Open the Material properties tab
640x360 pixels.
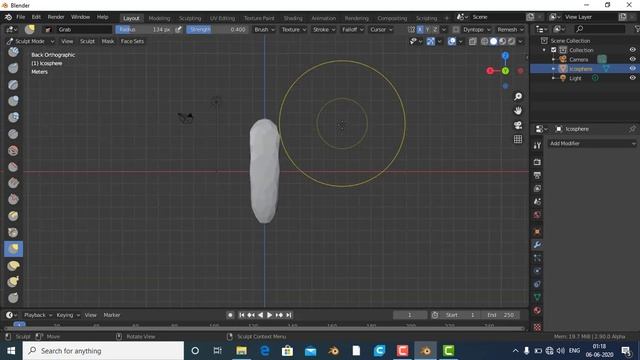click(537, 311)
